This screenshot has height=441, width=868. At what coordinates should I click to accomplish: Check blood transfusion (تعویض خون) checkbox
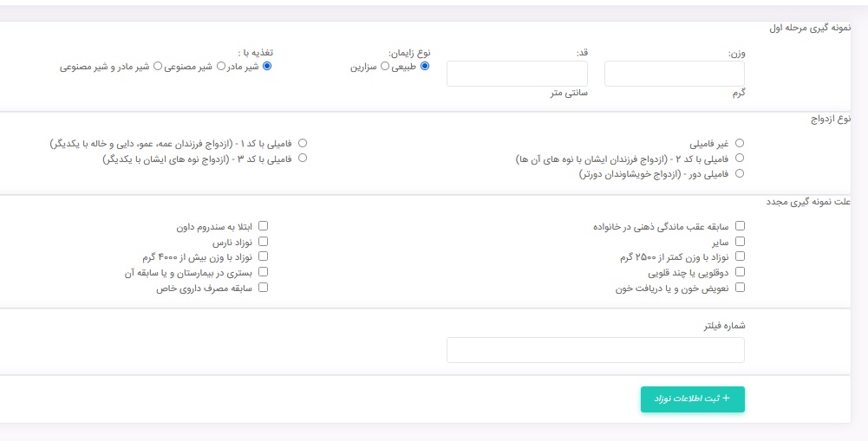pos(740,289)
